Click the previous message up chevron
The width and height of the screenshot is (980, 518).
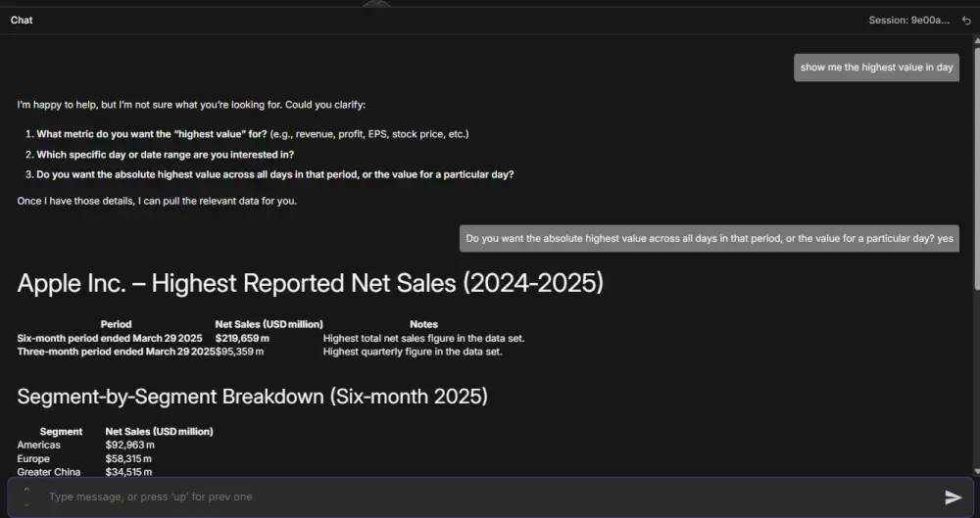click(26, 490)
